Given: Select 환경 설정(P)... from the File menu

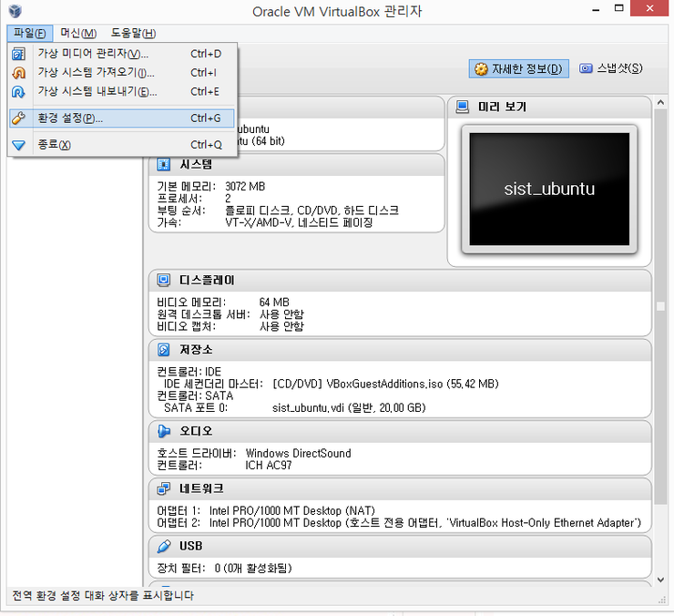Looking at the screenshot, I should click(x=70, y=118).
